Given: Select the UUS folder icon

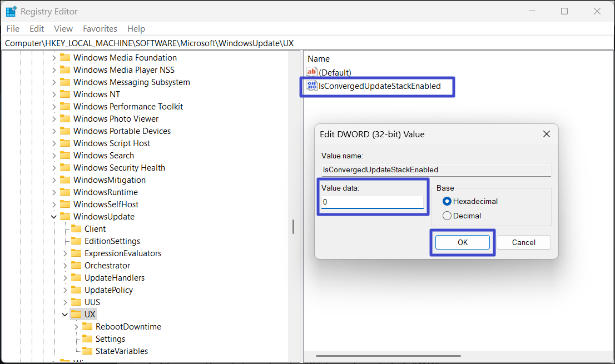Looking at the screenshot, I should point(76,302).
